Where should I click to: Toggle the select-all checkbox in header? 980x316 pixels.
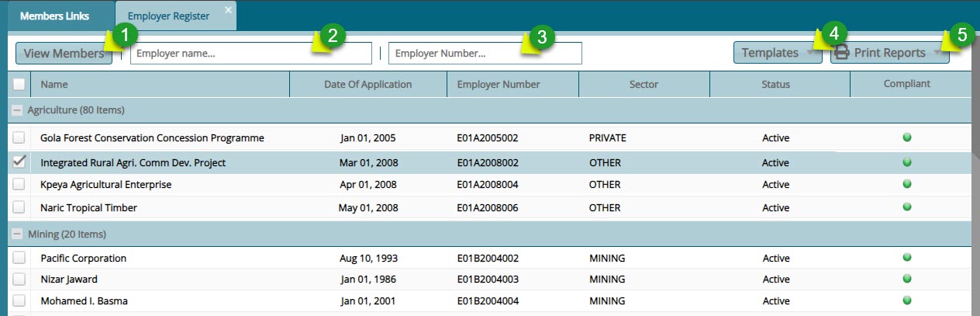pos(19,85)
